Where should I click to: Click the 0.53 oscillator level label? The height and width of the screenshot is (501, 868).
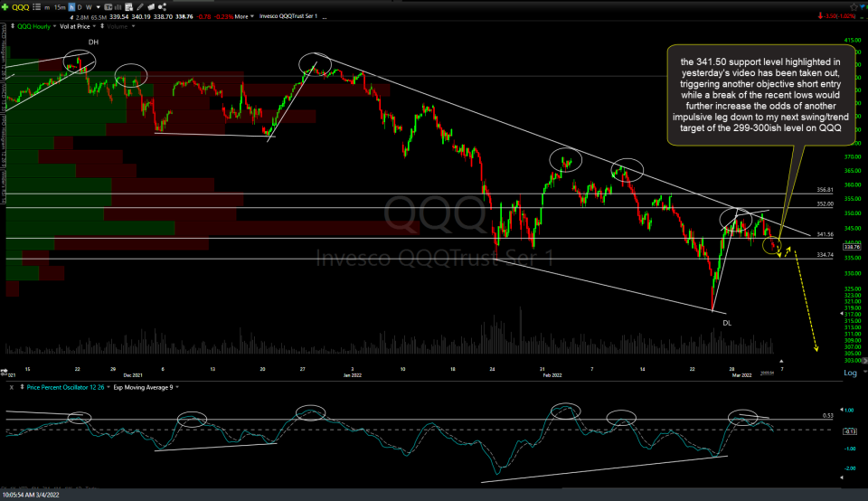pos(828,415)
